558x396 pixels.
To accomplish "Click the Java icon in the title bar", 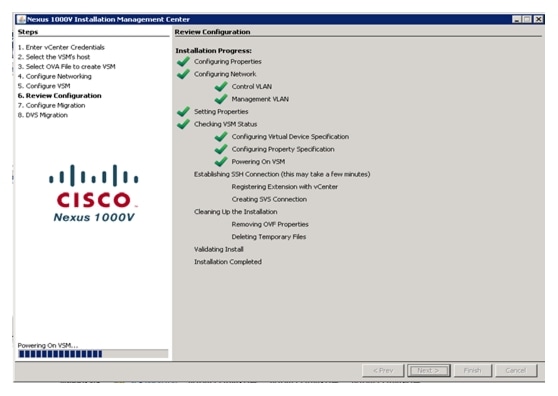I will tap(21, 19).
